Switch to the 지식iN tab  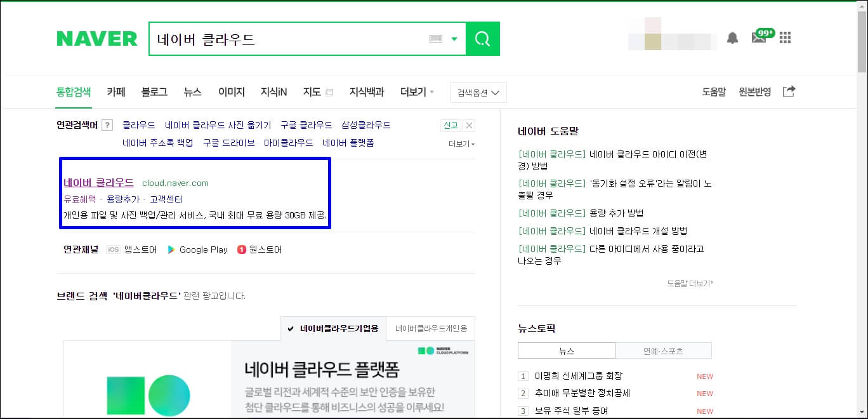tap(274, 92)
